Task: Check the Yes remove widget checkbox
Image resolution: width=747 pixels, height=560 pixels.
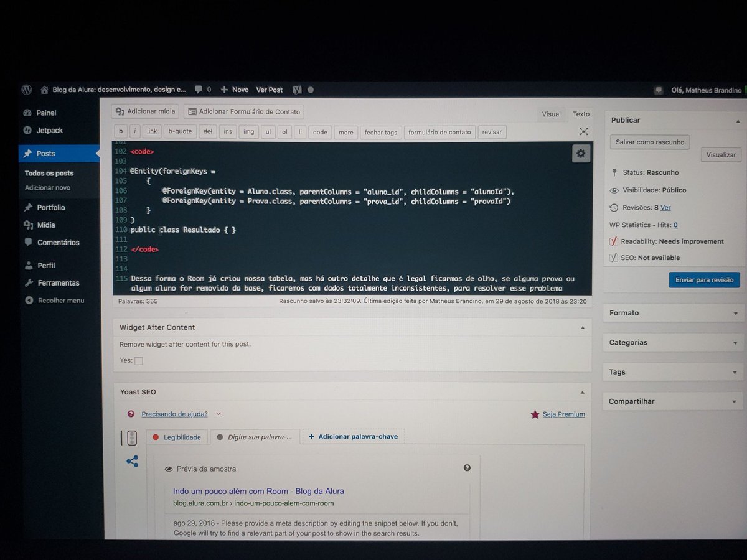Action: click(x=138, y=360)
